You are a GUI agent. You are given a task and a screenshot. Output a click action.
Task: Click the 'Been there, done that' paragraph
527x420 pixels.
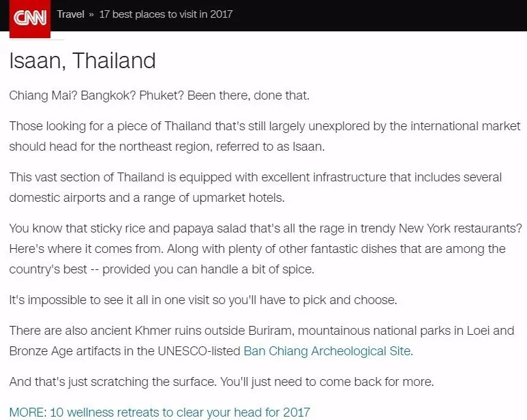(x=159, y=95)
